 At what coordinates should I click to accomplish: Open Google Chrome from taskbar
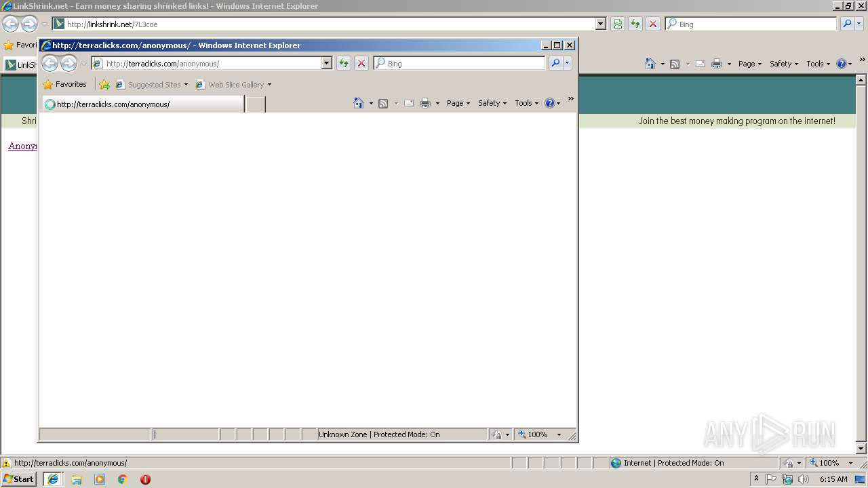(x=123, y=479)
